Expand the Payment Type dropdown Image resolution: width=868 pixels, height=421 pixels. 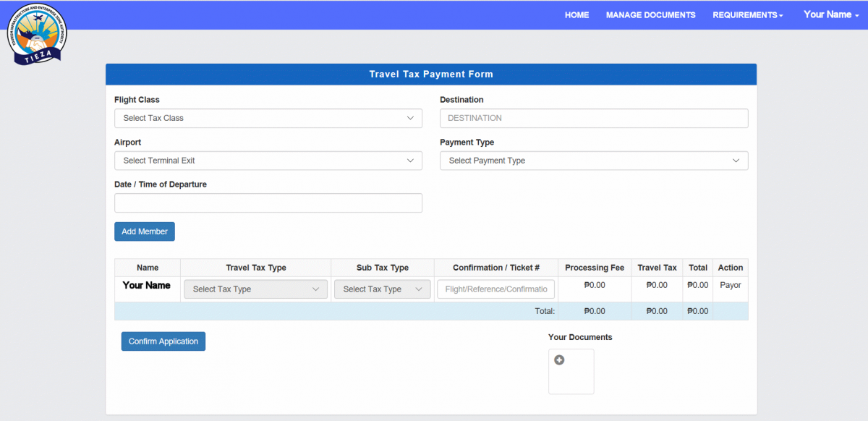(x=593, y=161)
